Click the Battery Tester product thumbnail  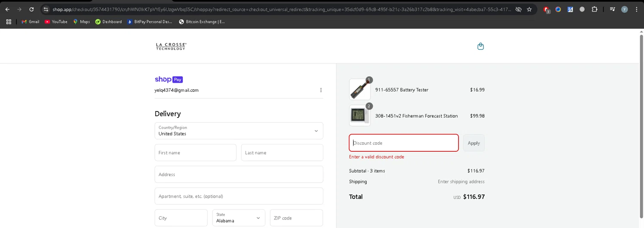tap(360, 90)
